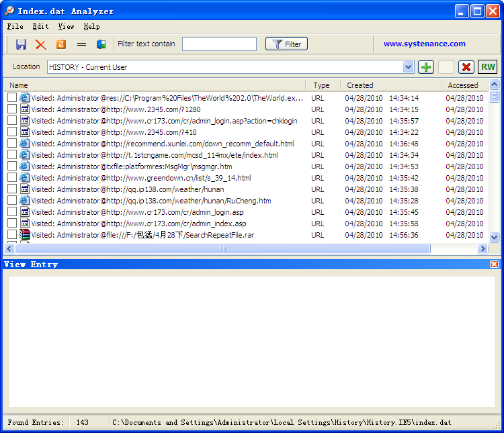Image resolution: width=504 pixels, height=433 pixels.
Task: Check the box for www.2345.com/?1280 entry
Action: pyautogui.click(x=12, y=109)
